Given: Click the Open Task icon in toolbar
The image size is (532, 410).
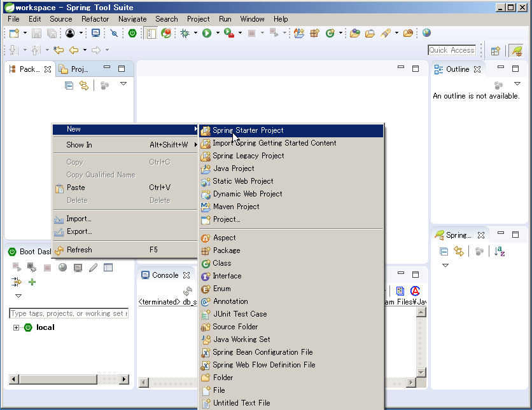Looking at the screenshot, I should [370, 33].
